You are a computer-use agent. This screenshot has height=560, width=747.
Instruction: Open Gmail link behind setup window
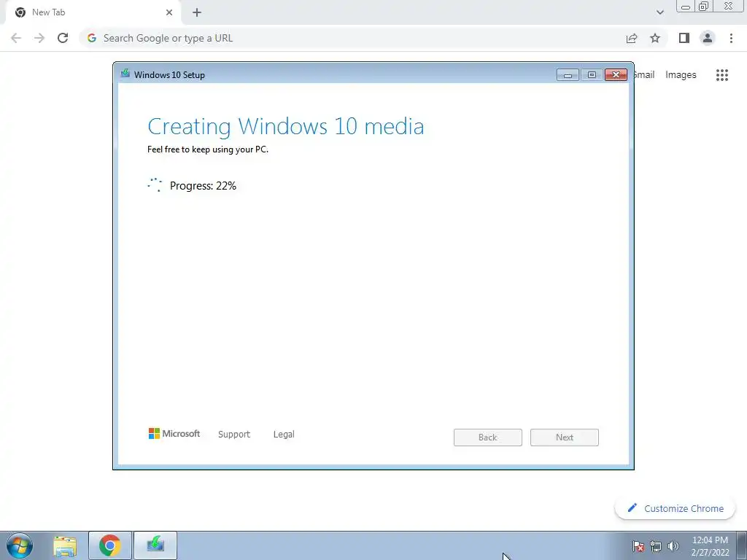coord(645,75)
